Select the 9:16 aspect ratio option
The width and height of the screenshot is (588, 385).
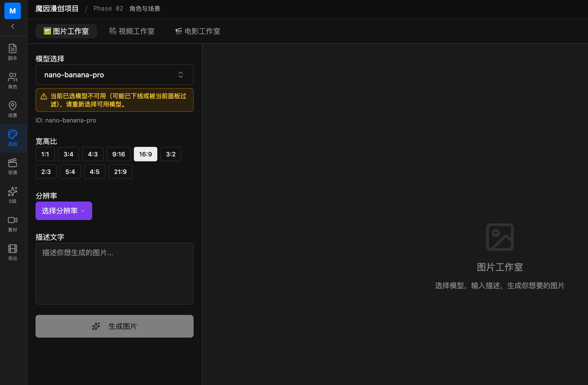click(118, 154)
